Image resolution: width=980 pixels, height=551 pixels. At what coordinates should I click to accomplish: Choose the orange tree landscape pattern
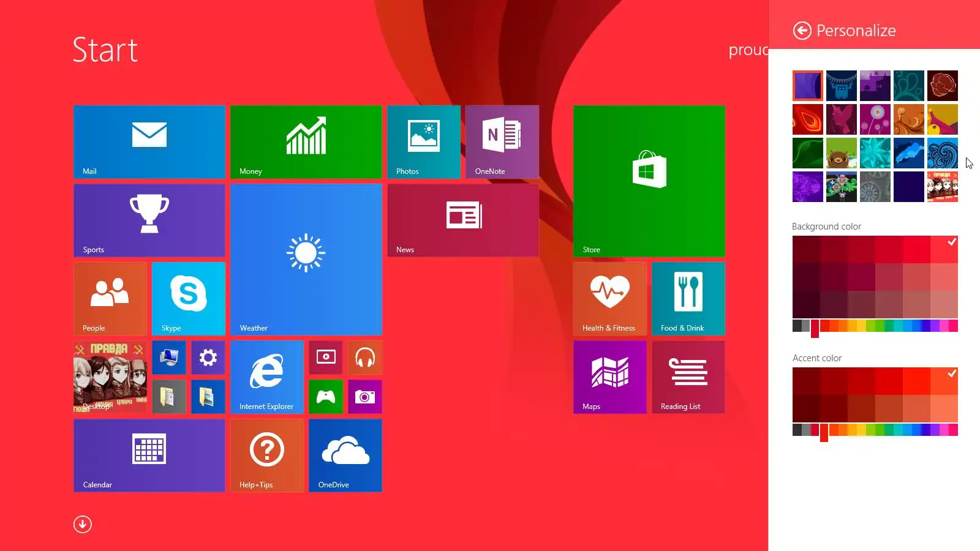point(909,119)
